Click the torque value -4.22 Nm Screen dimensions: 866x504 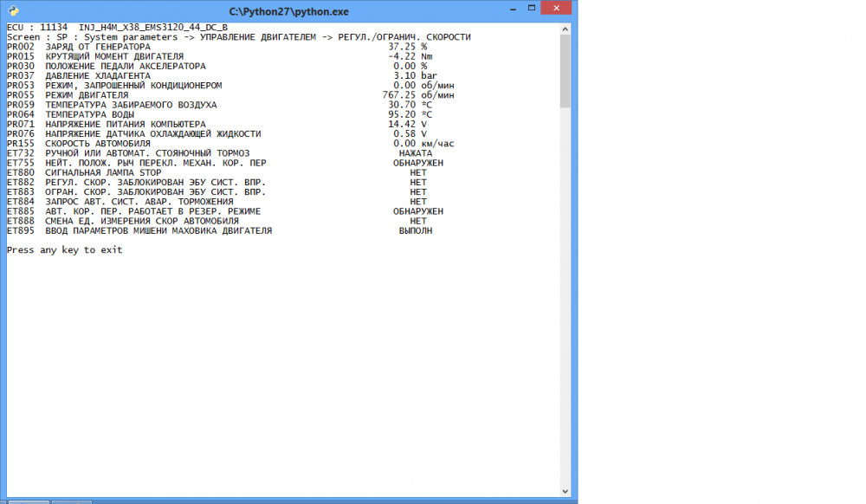410,56
